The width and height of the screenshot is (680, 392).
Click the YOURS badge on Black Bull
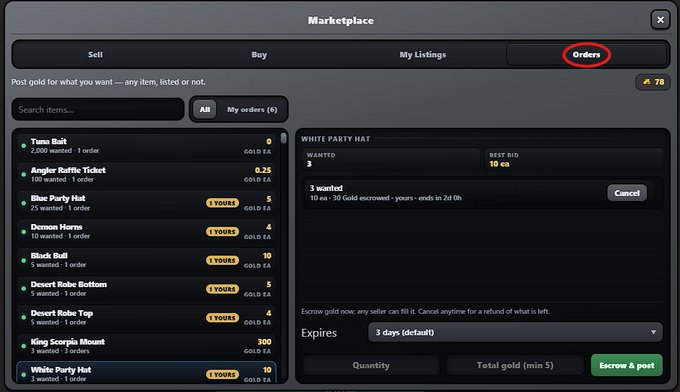222,261
